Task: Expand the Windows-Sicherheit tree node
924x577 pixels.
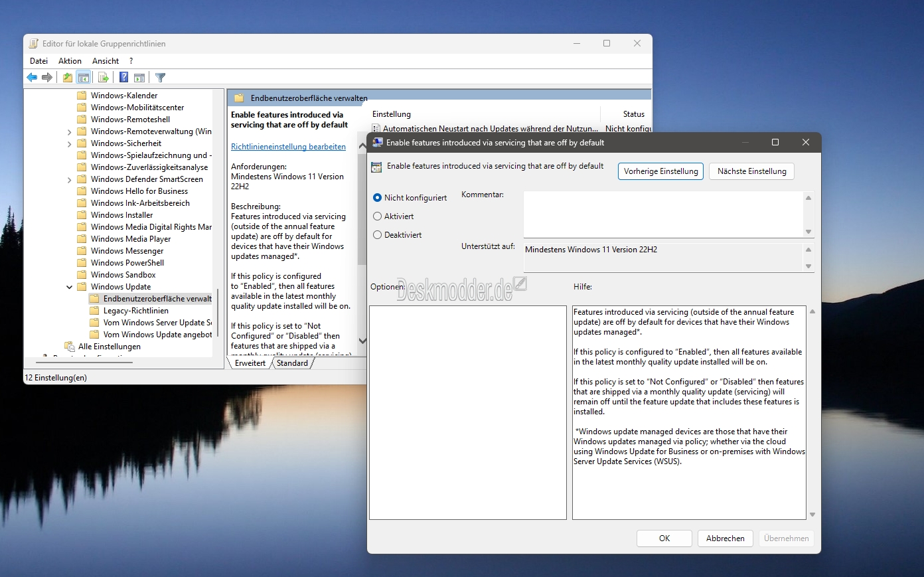Action: point(70,143)
